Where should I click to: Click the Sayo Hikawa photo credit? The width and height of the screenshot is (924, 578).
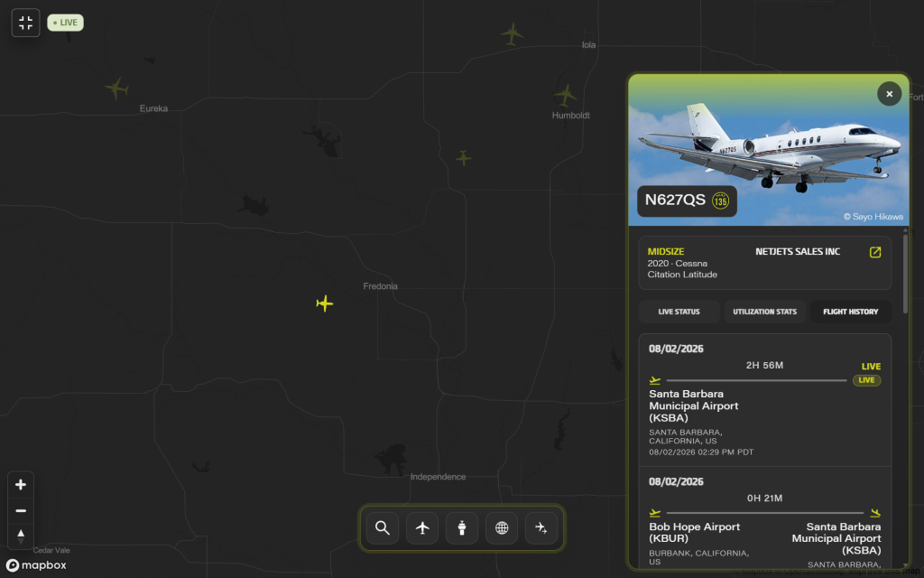coord(873,217)
